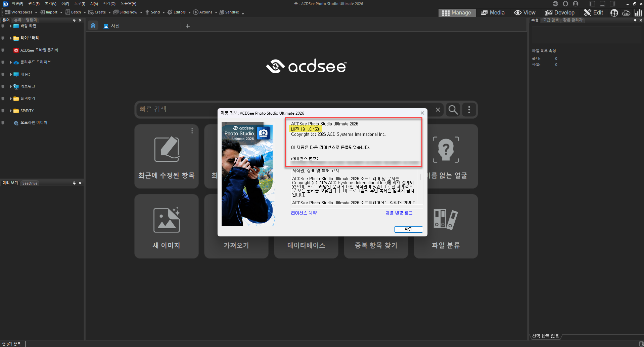Switch to Media mode
Viewport: 644px width, 347px height.
pyautogui.click(x=493, y=13)
